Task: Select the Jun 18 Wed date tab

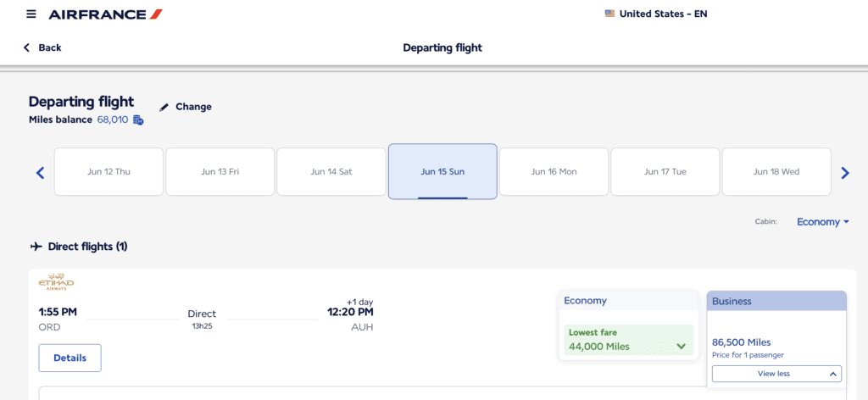Action: (x=776, y=172)
